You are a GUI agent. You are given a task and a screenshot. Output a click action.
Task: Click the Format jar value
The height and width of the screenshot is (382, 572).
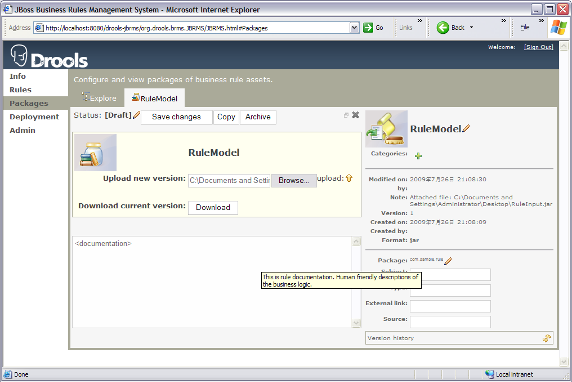(x=414, y=240)
